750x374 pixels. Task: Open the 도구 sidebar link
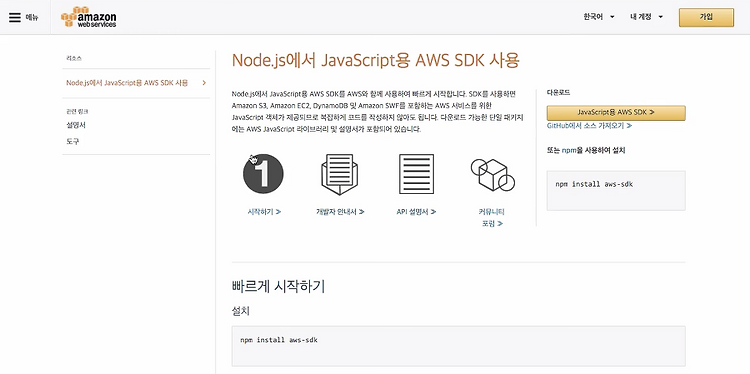[x=73, y=142]
